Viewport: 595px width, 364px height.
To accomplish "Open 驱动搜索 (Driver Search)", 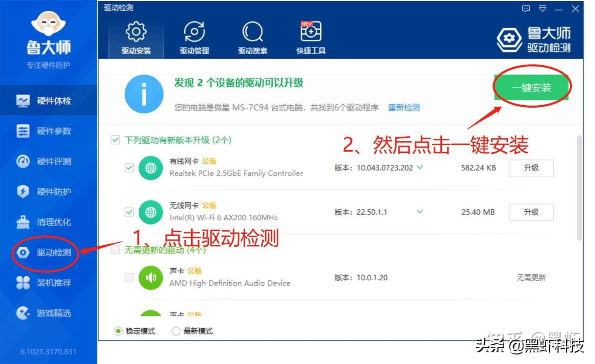I will pyautogui.click(x=252, y=37).
